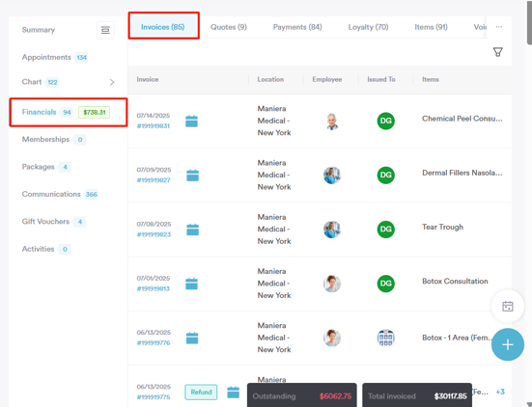Viewport: 532px width, 407px height.
Task: Click the employee photo on Botox Consultation row
Action: point(332,284)
